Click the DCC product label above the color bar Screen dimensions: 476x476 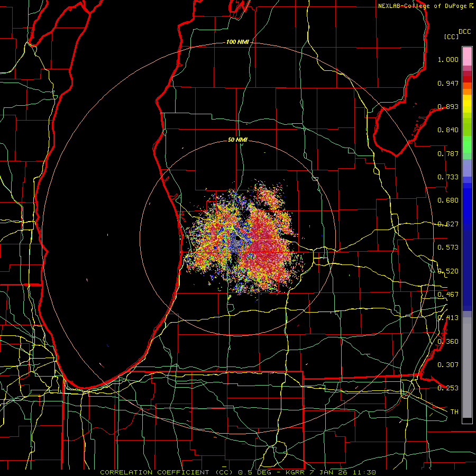(464, 32)
